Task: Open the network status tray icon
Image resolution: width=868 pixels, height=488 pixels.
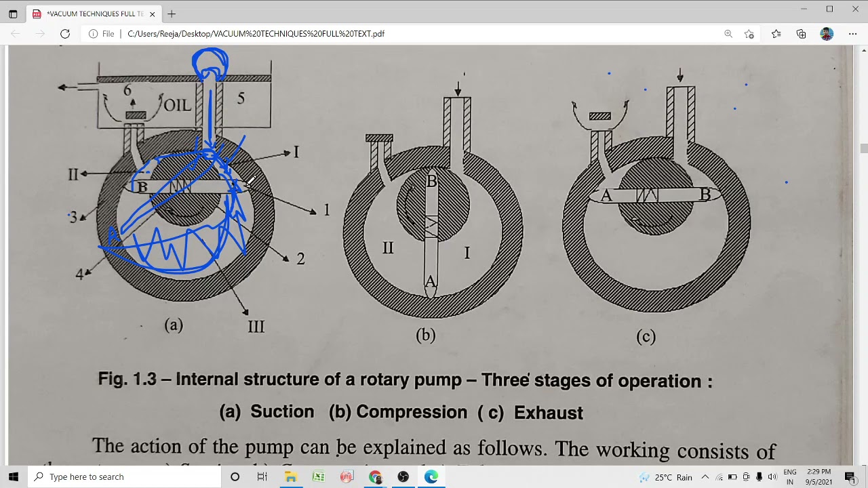Action: pyautogui.click(x=719, y=477)
